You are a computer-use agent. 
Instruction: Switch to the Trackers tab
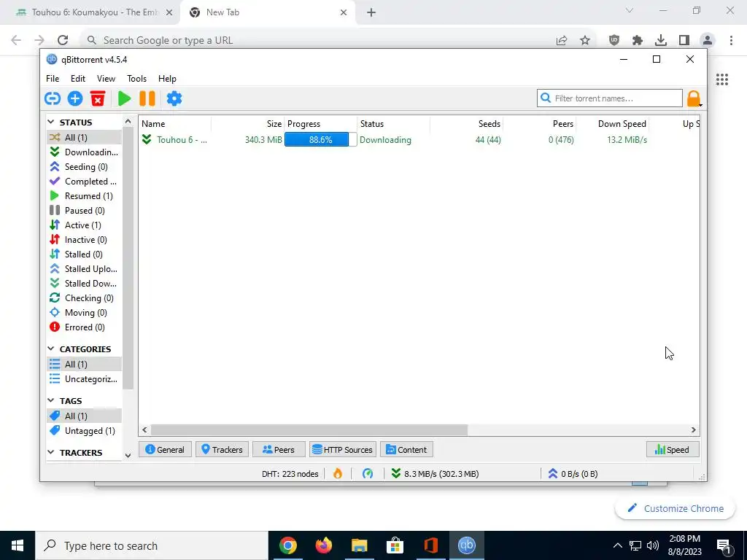222,449
